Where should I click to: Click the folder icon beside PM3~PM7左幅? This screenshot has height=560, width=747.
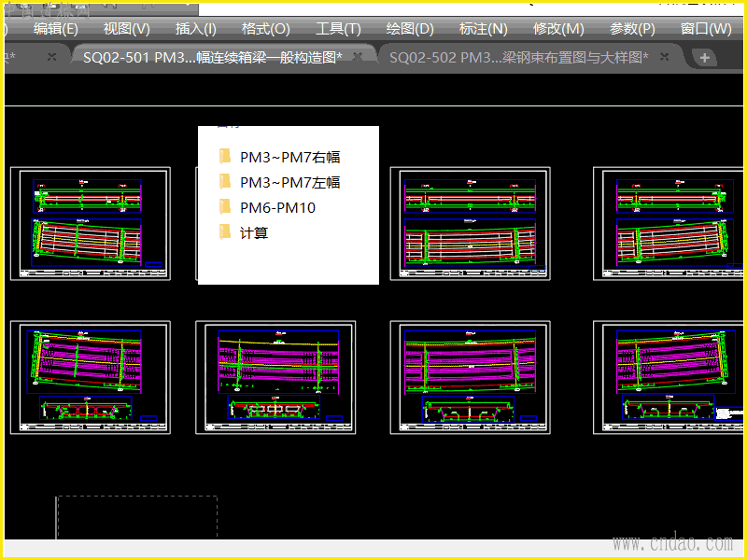tap(225, 181)
